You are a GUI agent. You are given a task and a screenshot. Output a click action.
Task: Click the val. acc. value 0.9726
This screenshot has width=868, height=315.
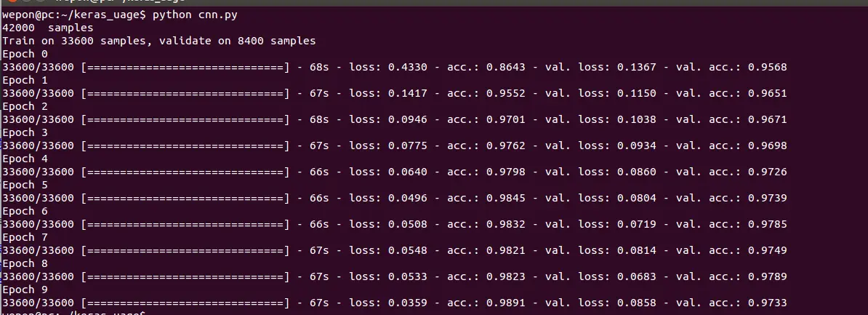pos(767,172)
